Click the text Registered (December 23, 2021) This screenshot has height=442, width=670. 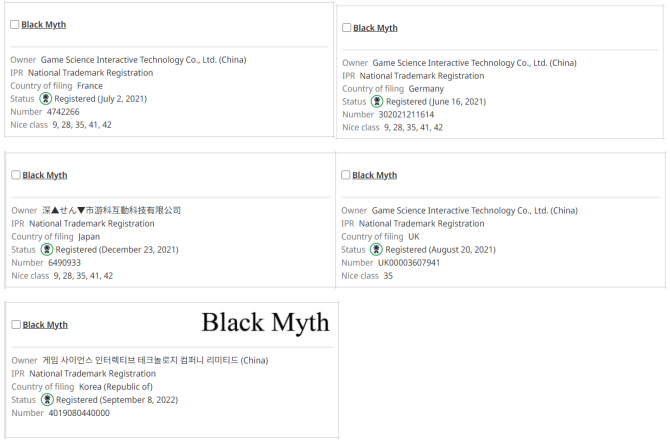click(117, 250)
